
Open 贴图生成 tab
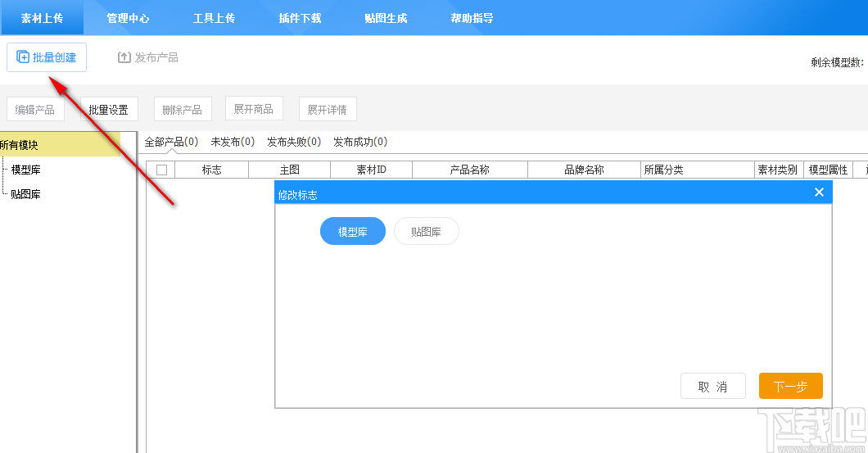click(x=386, y=18)
